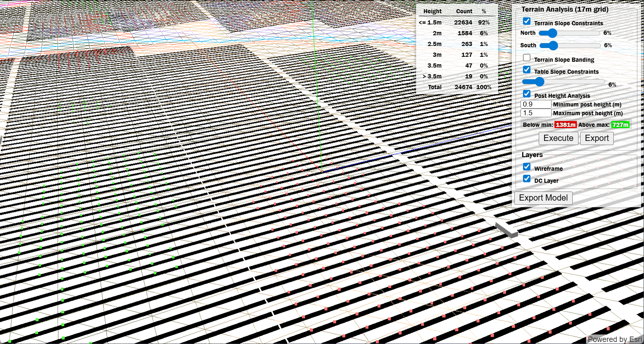The height and width of the screenshot is (344, 644).
Task: Click the Layers section heading
Action: pos(532,155)
